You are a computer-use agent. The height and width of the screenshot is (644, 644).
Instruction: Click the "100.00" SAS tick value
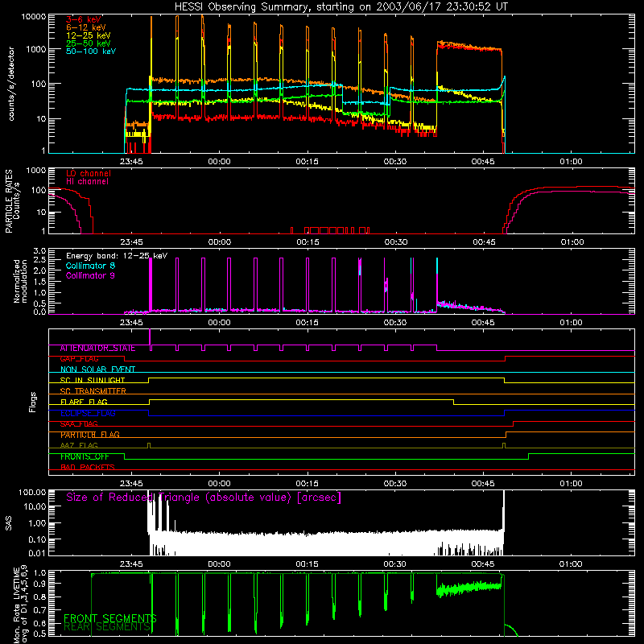pyautogui.click(x=32, y=492)
